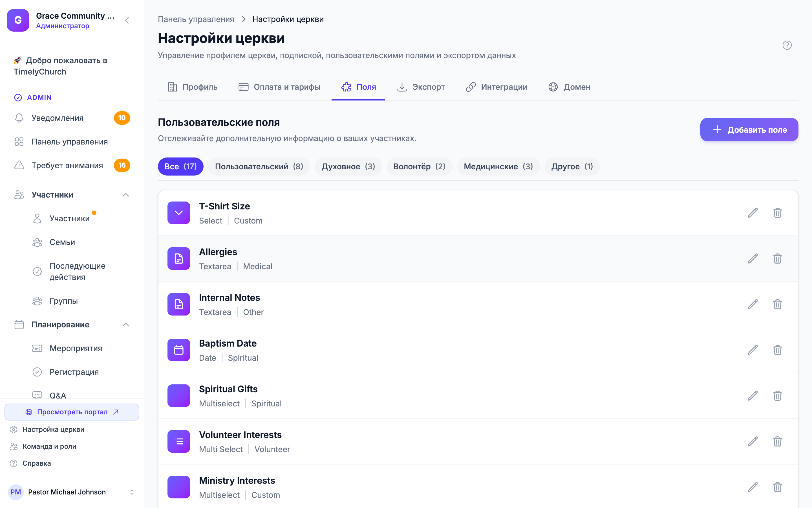Click the help question mark icon at top right
This screenshot has height=508, width=812.
tap(787, 45)
